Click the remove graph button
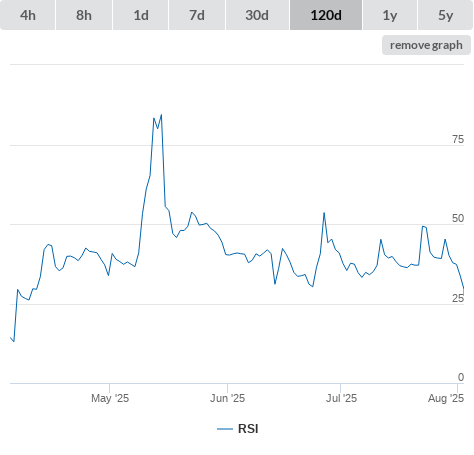 tap(426, 45)
